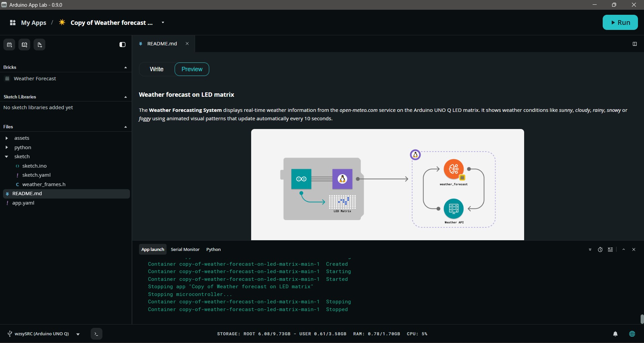The height and width of the screenshot is (343, 644).
Task: Click the 'Stopping microcontroller...' log line
Action: (x=190, y=294)
